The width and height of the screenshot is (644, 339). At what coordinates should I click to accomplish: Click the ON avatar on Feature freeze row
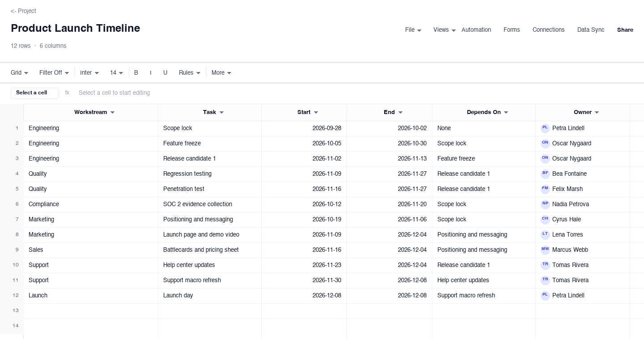(x=545, y=144)
